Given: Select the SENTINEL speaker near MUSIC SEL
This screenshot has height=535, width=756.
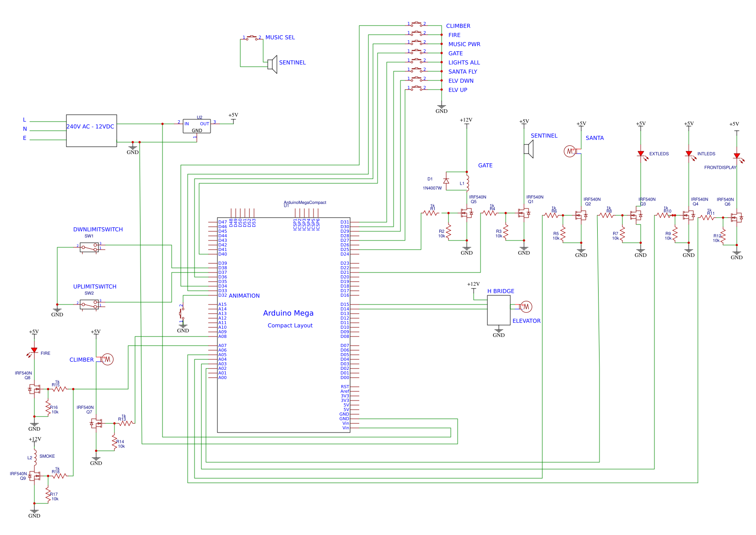Looking at the screenshot, I should [273, 64].
